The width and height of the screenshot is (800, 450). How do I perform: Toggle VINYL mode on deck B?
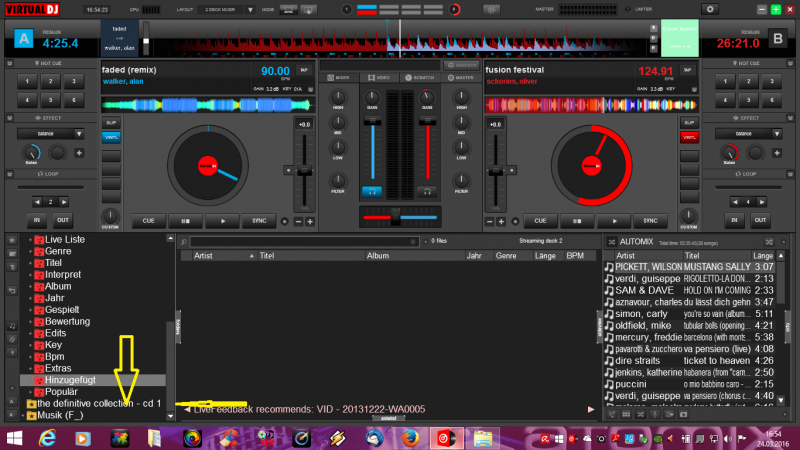coord(687,136)
